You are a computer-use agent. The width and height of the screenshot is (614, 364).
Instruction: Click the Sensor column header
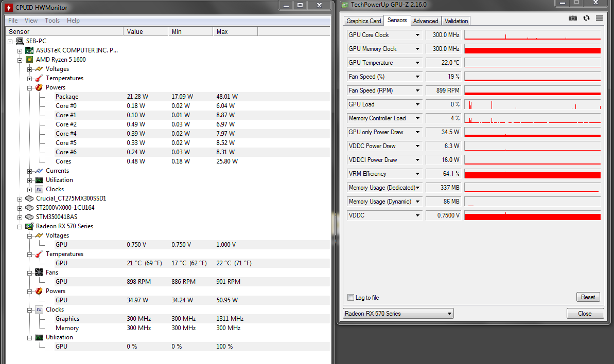(x=65, y=32)
